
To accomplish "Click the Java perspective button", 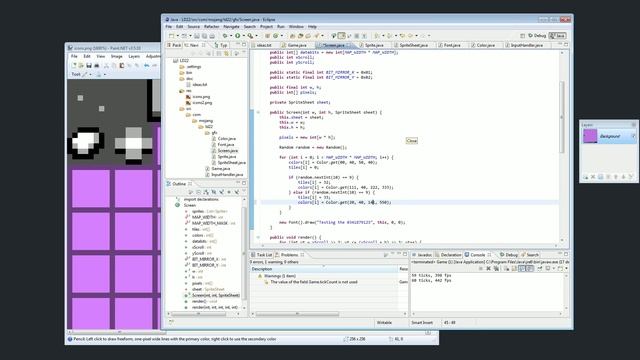I will click(x=558, y=36).
